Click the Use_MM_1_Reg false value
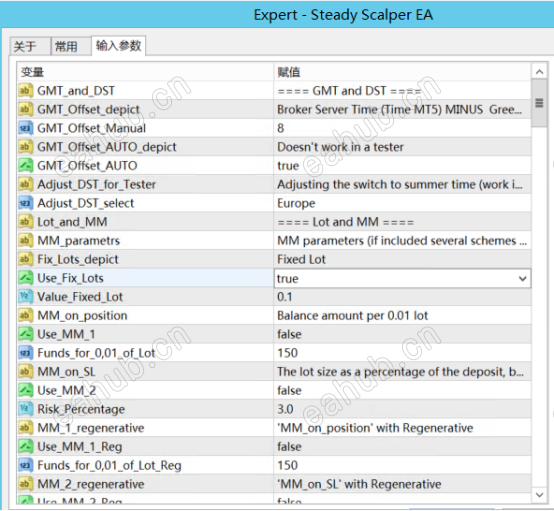 coord(289,447)
